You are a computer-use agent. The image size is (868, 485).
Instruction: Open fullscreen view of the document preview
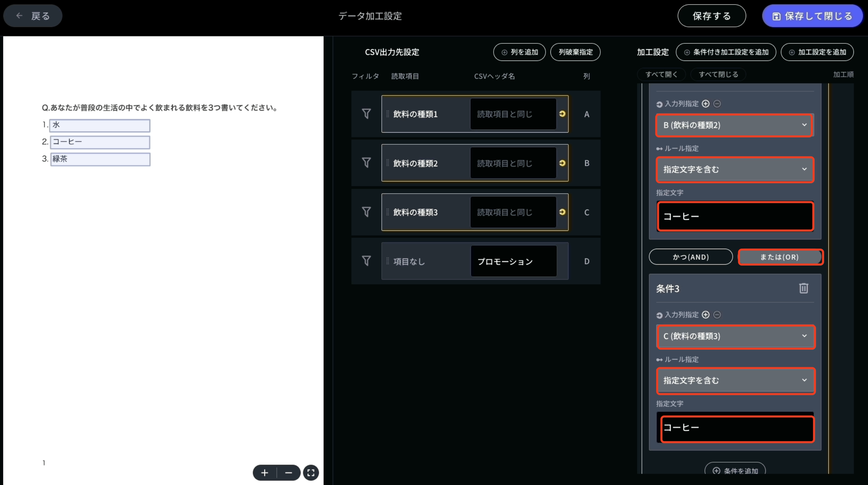pyautogui.click(x=310, y=472)
